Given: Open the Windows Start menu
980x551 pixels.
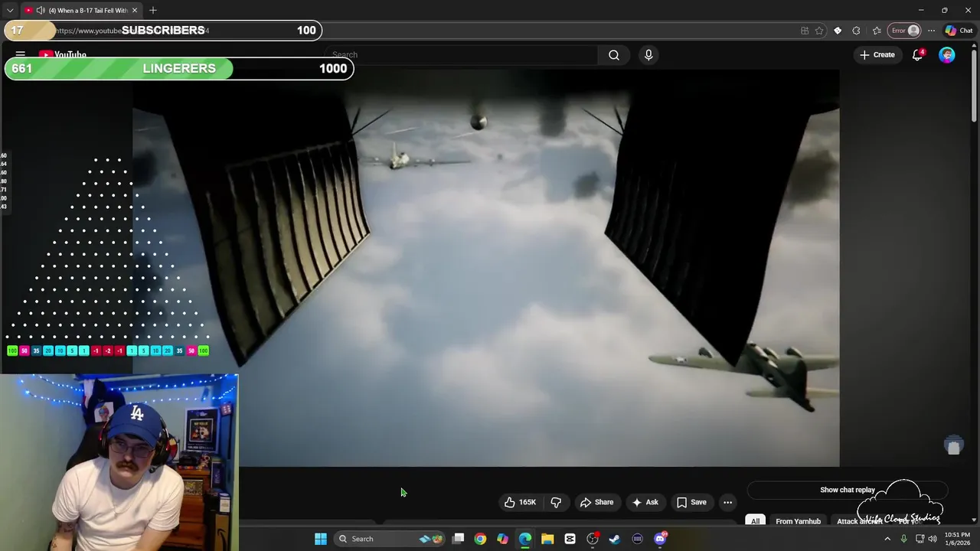Looking at the screenshot, I should [321, 539].
